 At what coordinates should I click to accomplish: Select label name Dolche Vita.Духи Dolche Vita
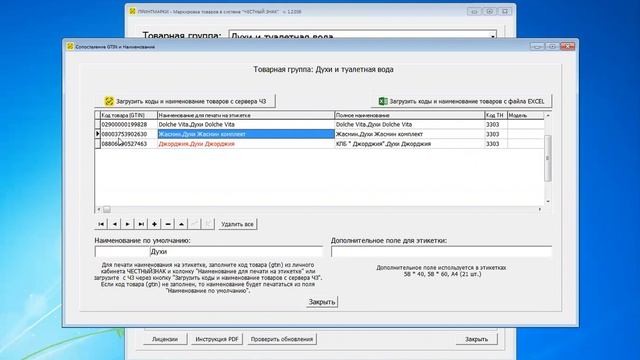point(246,124)
